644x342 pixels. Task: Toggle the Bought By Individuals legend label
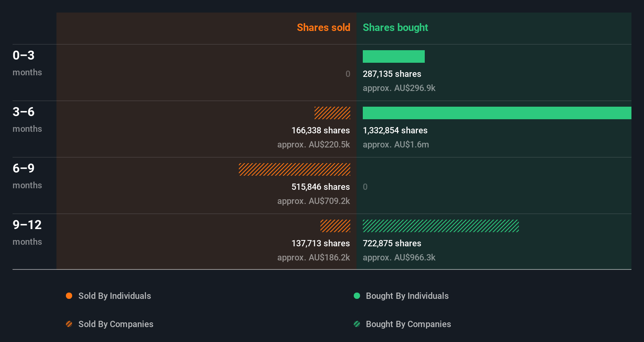(407, 296)
